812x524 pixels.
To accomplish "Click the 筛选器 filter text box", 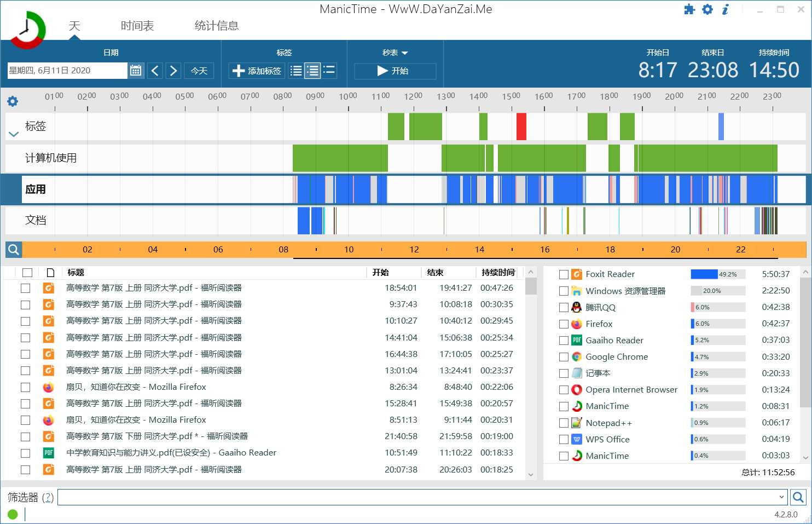I will point(422,497).
